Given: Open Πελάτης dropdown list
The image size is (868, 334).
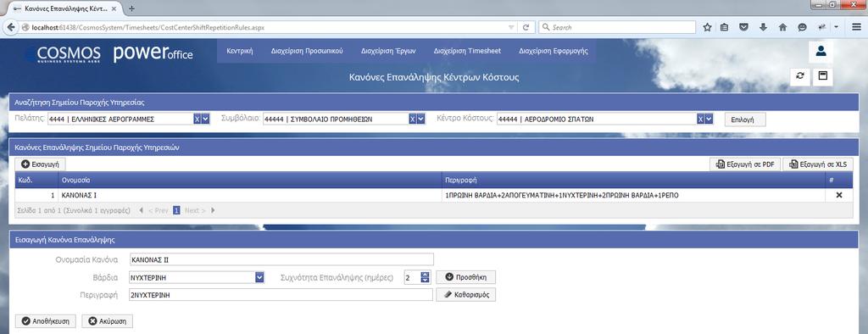Looking at the screenshot, I should point(205,119).
